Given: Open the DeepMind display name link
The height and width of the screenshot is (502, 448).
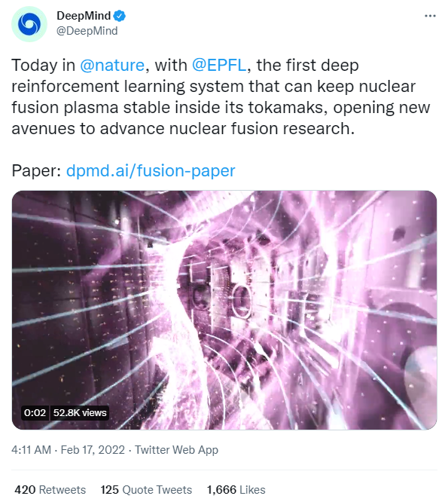Looking at the screenshot, I should click(84, 15).
